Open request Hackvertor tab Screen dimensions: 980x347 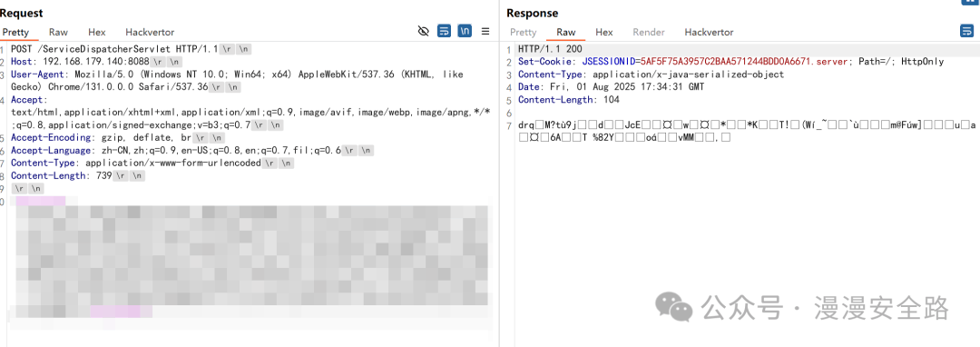150,32
